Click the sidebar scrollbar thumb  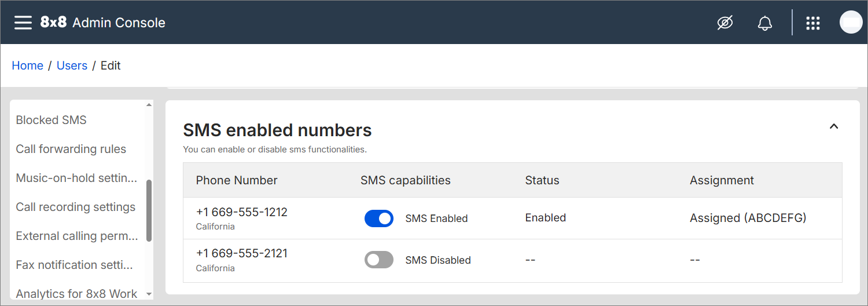[149, 210]
